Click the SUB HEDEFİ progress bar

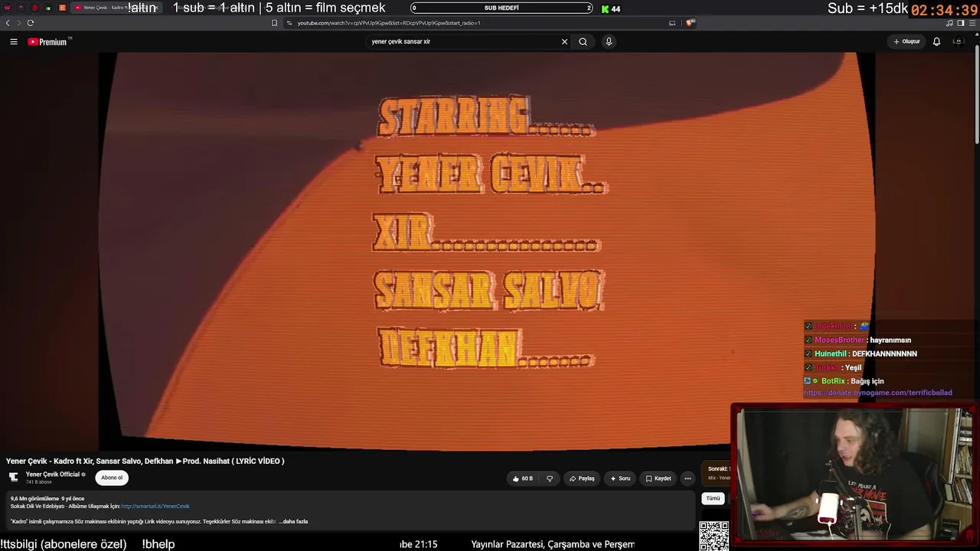coord(501,8)
